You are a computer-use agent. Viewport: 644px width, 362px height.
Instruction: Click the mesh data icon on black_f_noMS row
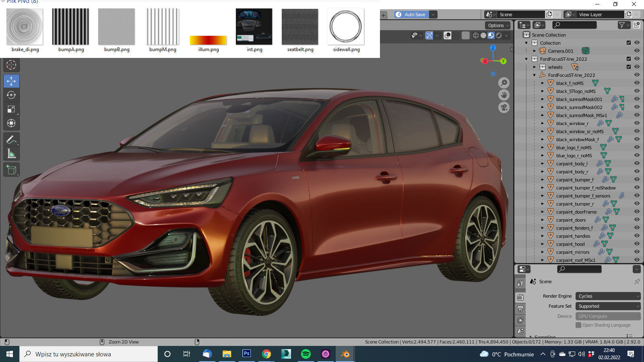595,83
